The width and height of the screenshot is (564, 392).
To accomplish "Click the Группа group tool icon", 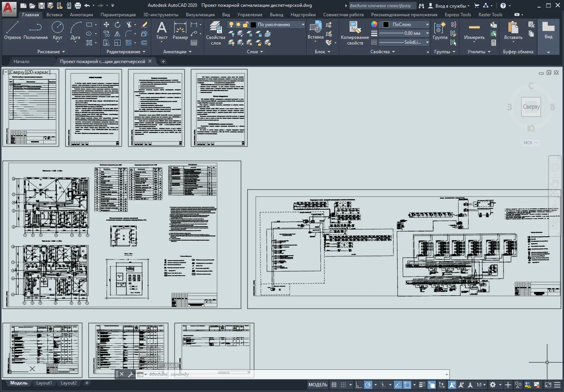I will 440,30.
